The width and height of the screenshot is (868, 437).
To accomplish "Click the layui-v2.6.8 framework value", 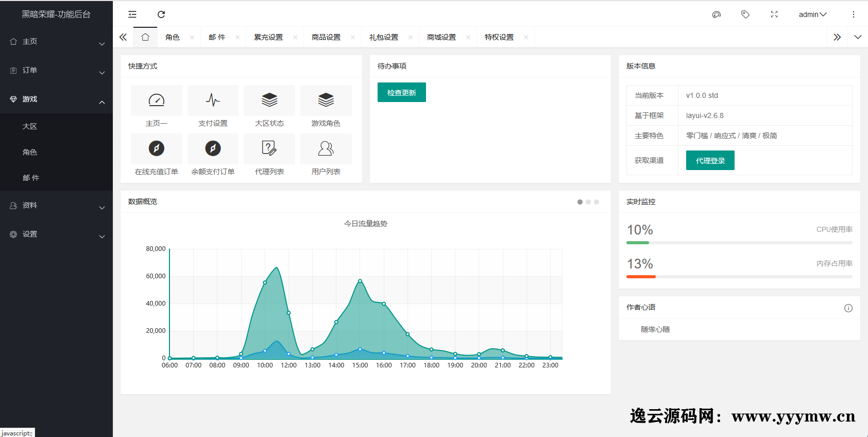I will tap(705, 115).
